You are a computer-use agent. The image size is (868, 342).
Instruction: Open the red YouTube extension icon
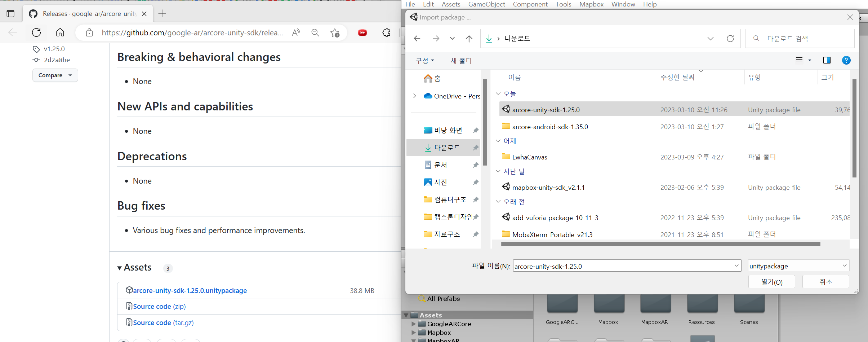pyautogui.click(x=362, y=33)
